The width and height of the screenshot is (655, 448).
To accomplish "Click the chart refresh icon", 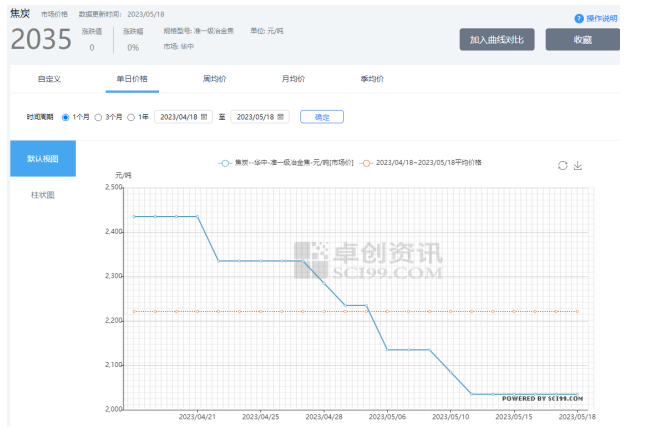I will click(562, 165).
